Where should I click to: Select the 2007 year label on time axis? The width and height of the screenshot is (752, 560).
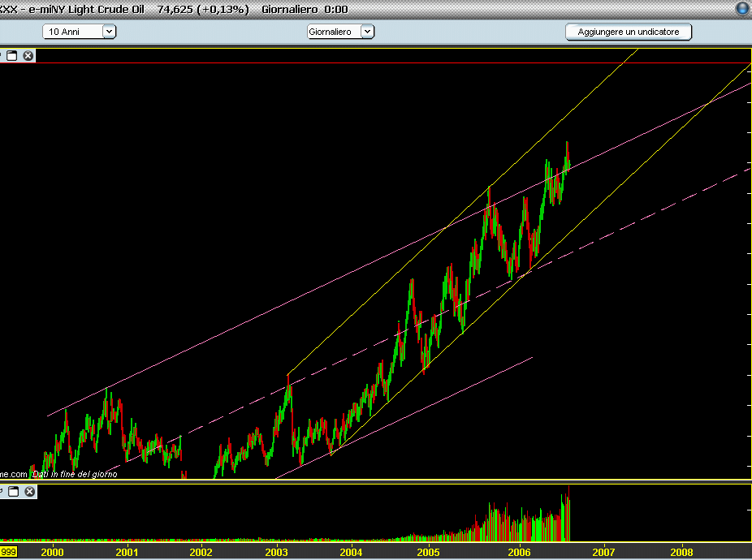click(603, 553)
